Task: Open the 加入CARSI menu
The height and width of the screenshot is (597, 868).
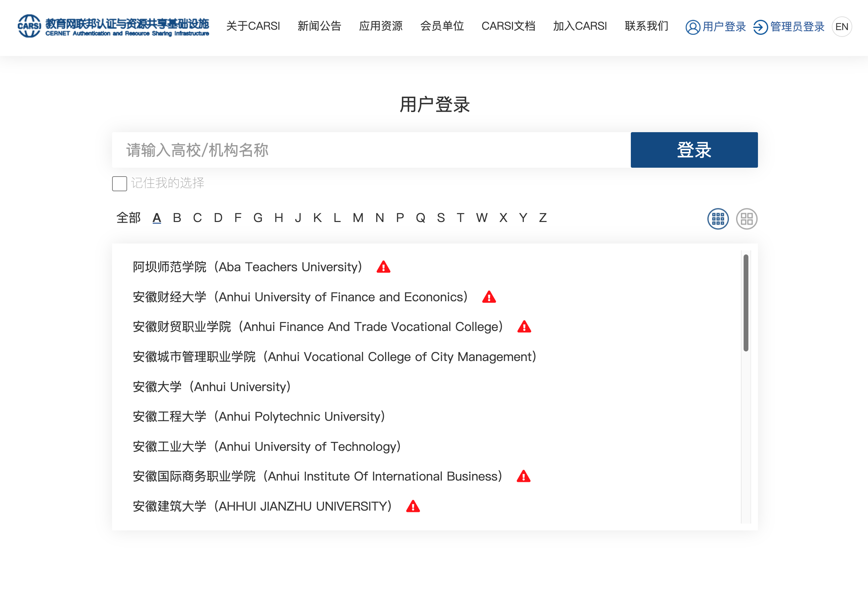Action: point(580,26)
